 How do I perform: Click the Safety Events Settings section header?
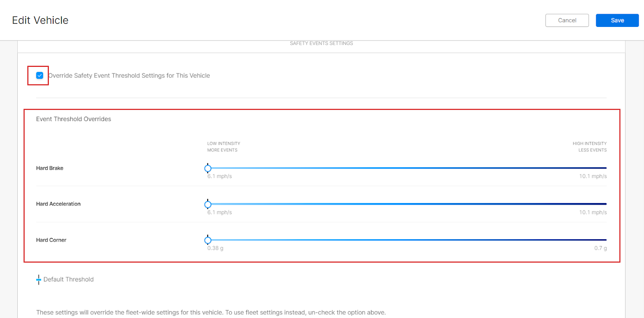tap(321, 43)
